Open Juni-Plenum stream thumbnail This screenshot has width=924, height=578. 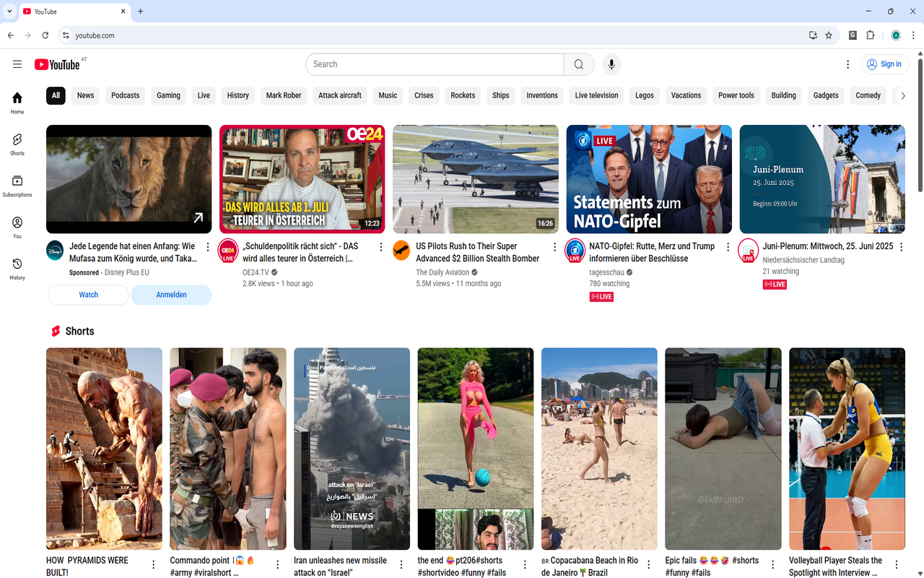[x=822, y=179]
